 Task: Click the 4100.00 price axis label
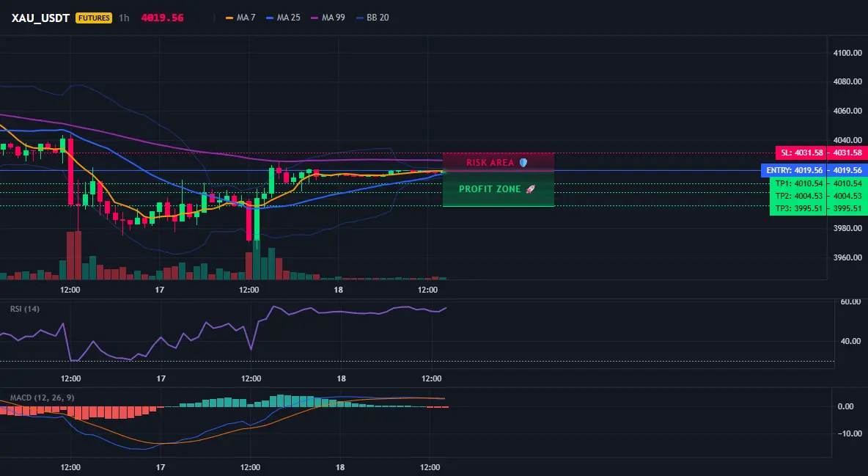click(847, 54)
